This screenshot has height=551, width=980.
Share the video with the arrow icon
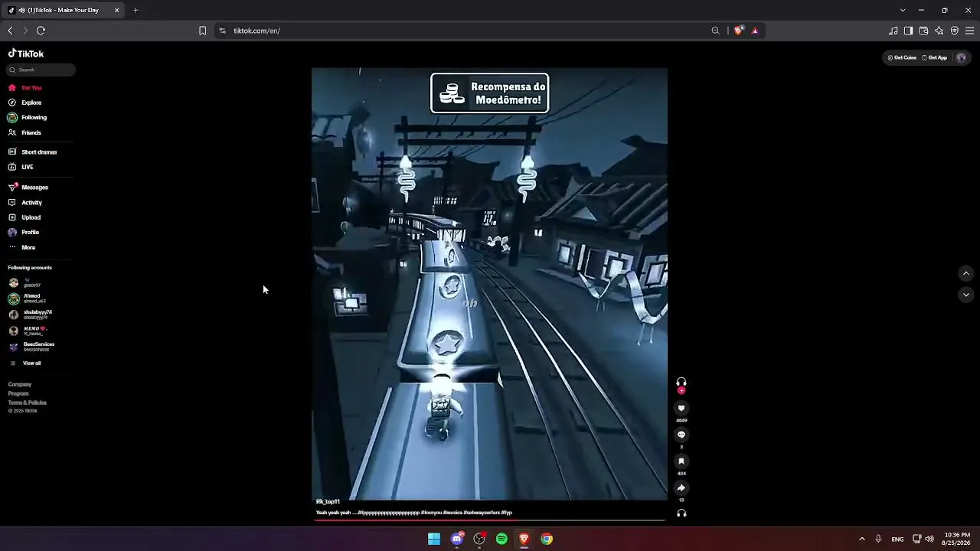pos(681,487)
